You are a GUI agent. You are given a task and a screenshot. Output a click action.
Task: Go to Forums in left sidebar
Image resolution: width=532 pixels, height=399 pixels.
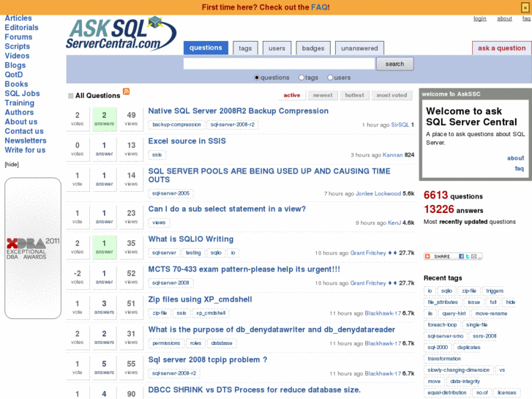click(19, 37)
